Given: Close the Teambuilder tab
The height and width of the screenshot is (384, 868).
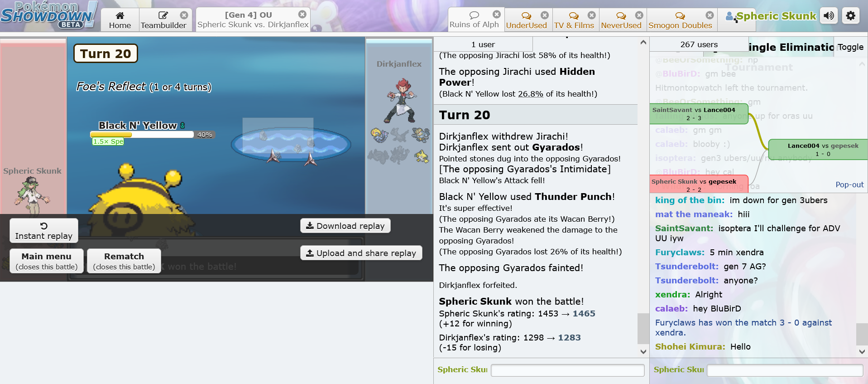Looking at the screenshot, I should [x=184, y=15].
